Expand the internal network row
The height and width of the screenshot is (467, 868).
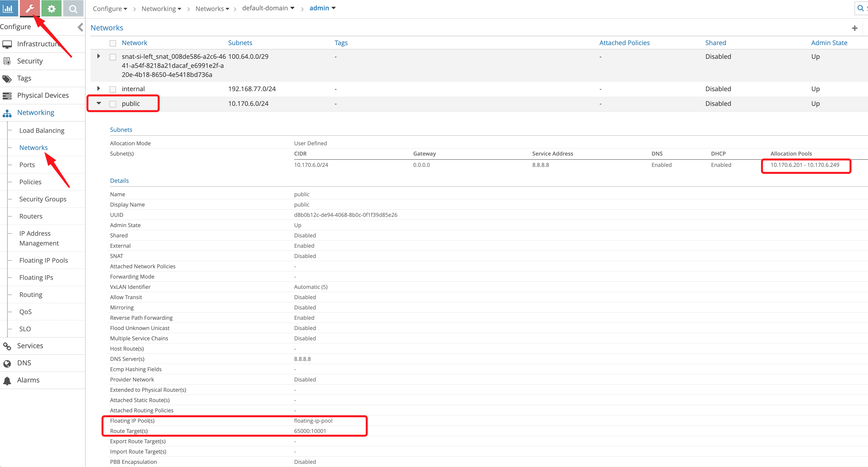(x=98, y=88)
